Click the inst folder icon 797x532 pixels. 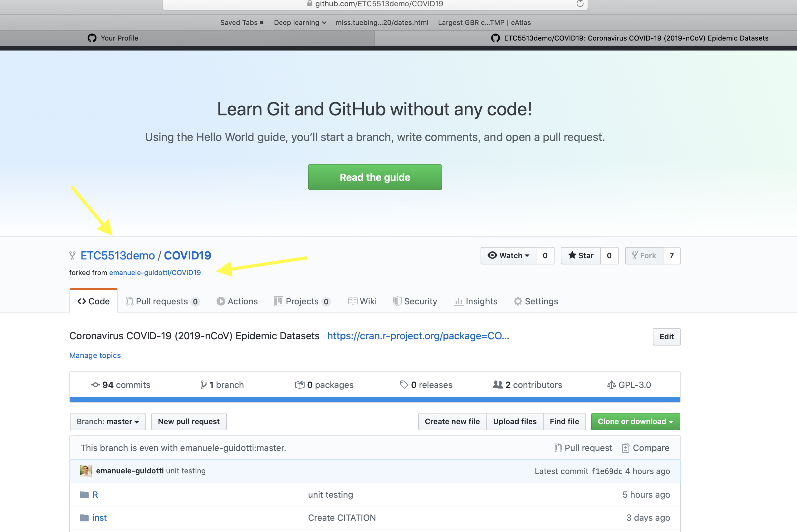[x=84, y=517]
